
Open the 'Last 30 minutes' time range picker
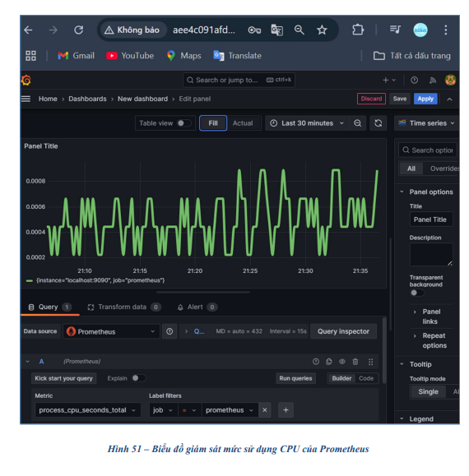pyautogui.click(x=306, y=123)
